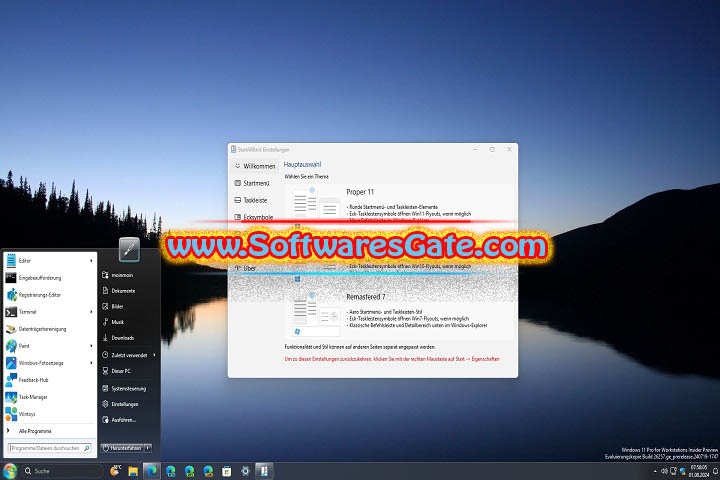This screenshot has height=480, width=720.
Task: Click the user account picture atop start menu
Action: [129, 249]
